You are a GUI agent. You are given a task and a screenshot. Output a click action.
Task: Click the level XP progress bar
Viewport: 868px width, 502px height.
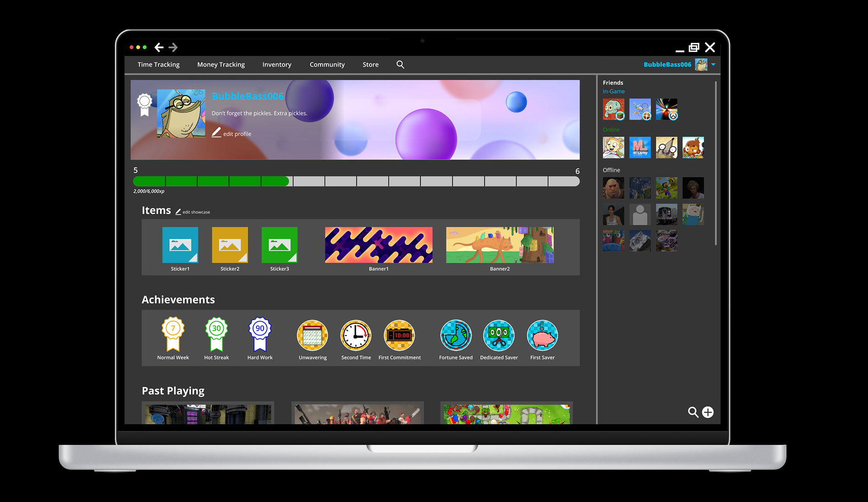pos(356,181)
